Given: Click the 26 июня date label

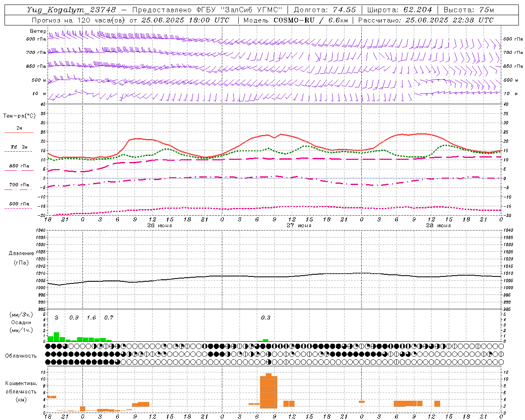Looking at the screenshot, I should coord(160,226).
